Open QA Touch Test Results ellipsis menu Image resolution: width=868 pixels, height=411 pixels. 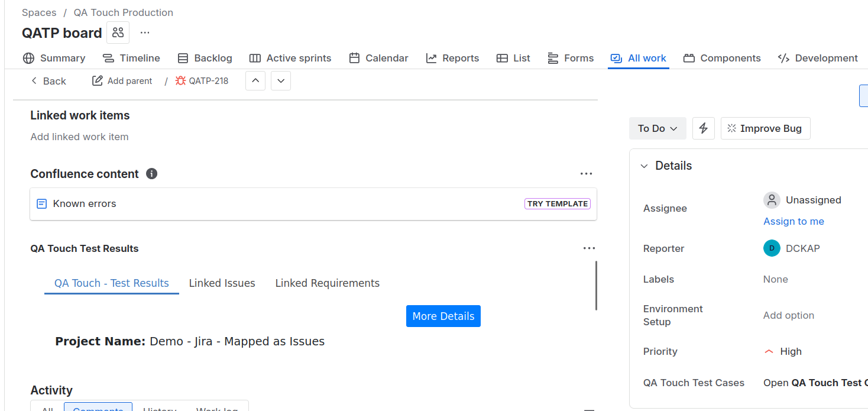588,248
